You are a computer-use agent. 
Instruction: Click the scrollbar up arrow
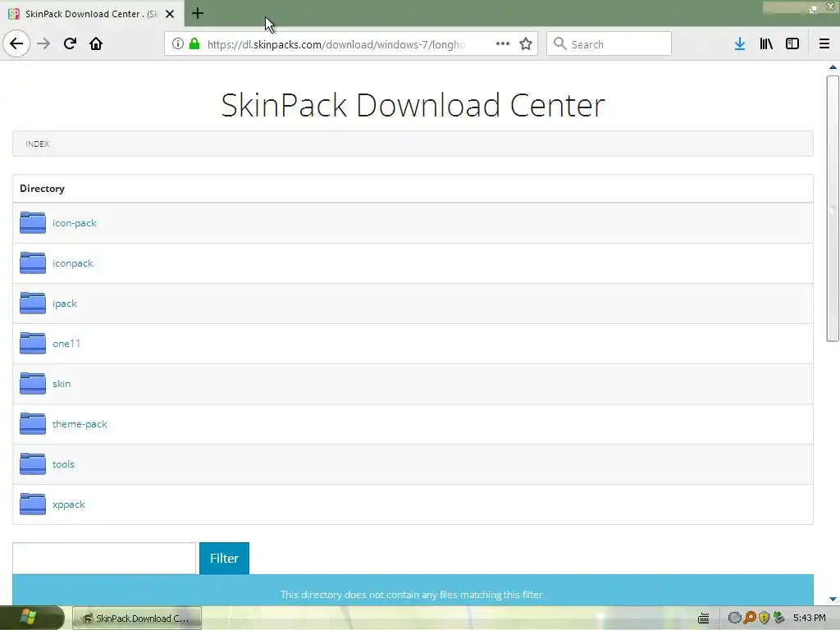point(833,67)
